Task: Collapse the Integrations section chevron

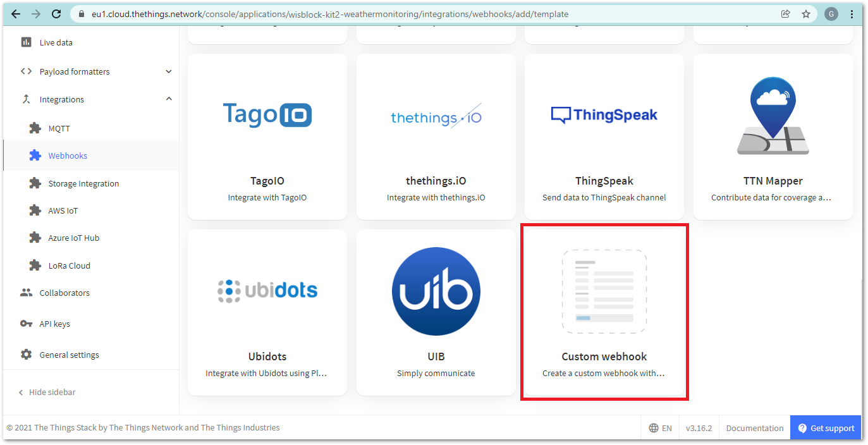Action: 169,99
